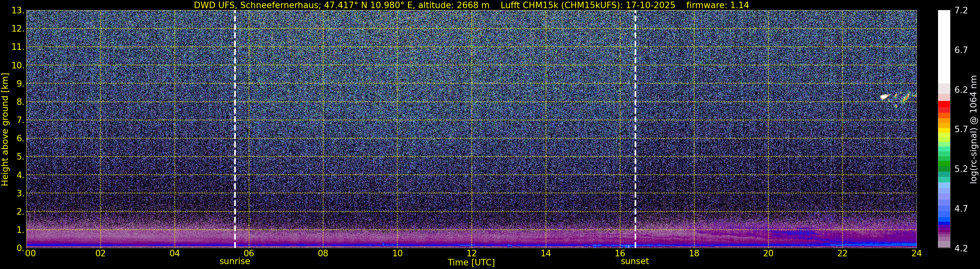
Task: Click the height axis tick '12.'
Action: [18, 29]
